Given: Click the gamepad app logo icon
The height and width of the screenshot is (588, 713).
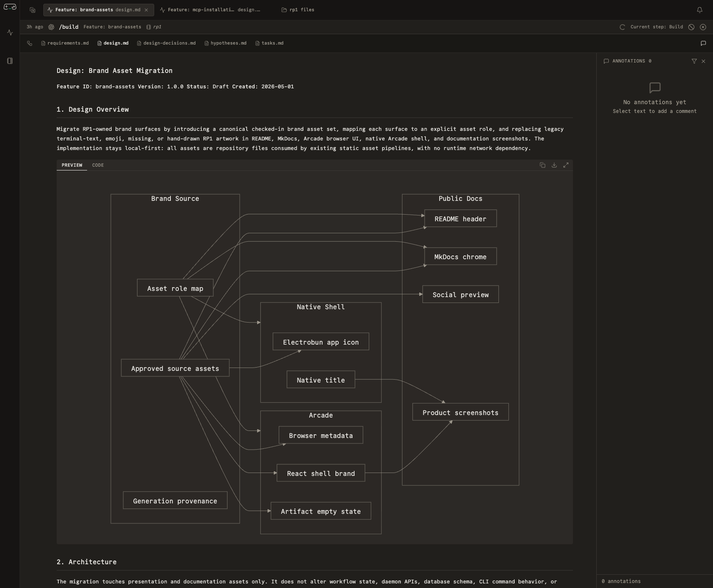Looking at the screenshot, I should click(10, 7).
